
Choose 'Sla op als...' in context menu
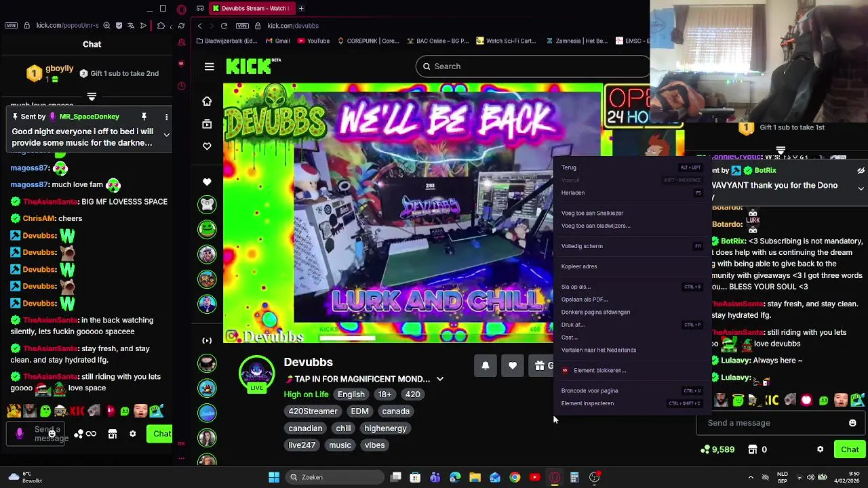[631, 287]
